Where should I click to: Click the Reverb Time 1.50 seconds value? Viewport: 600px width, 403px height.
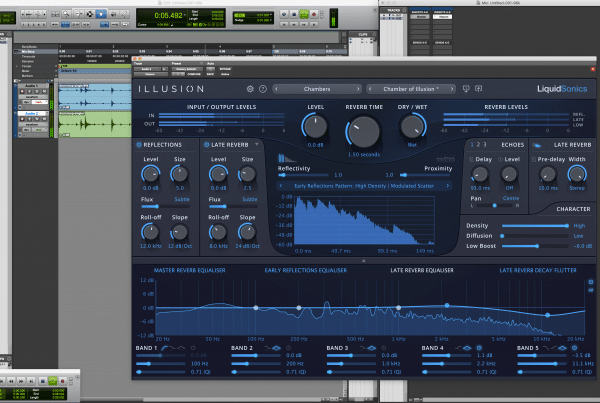[x=364, y=155]
